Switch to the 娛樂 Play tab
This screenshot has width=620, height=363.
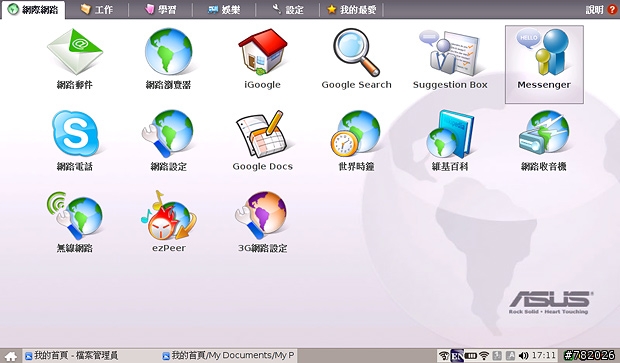224,9
